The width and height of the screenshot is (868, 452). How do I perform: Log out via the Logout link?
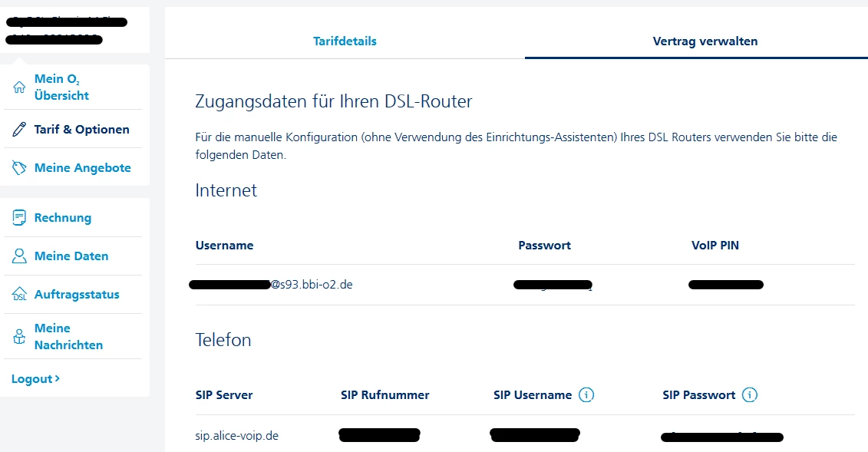point(35,379)
